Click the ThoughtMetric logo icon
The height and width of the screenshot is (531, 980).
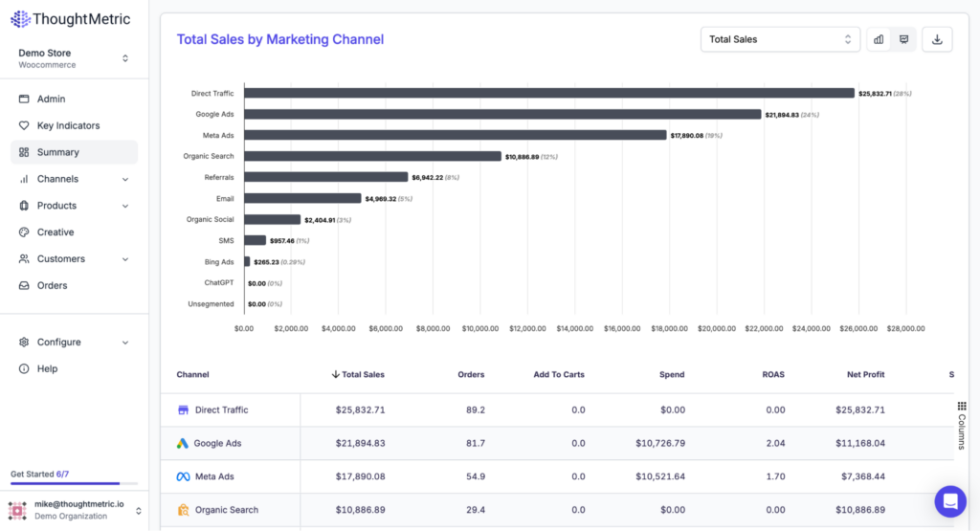[19, 19]
